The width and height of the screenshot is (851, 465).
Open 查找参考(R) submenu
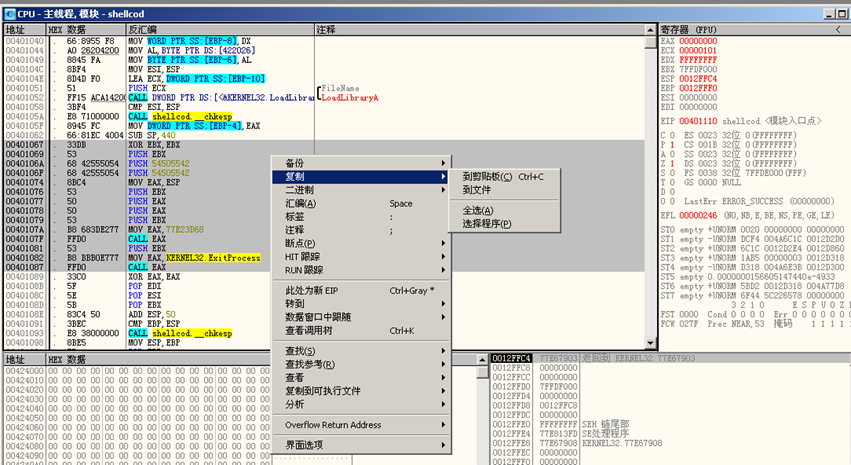tap(361, 364)
